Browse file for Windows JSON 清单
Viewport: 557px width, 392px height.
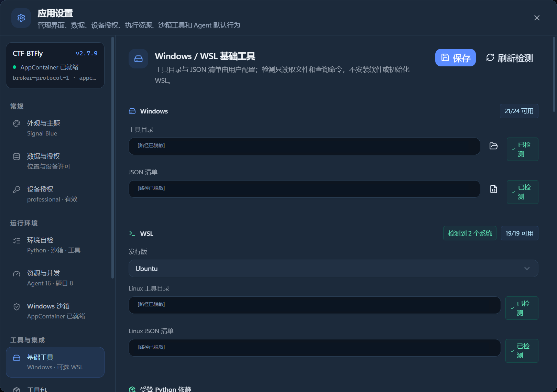(x=493, y=189)
